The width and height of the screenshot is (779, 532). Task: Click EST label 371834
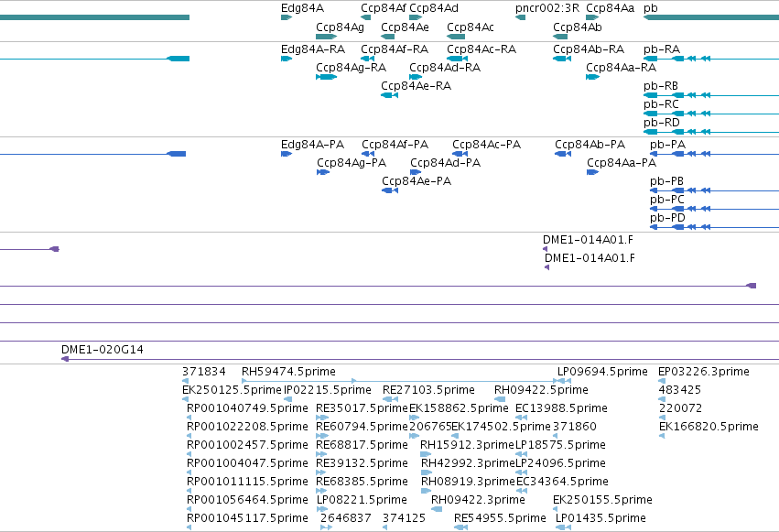click(x=204, y=372)
